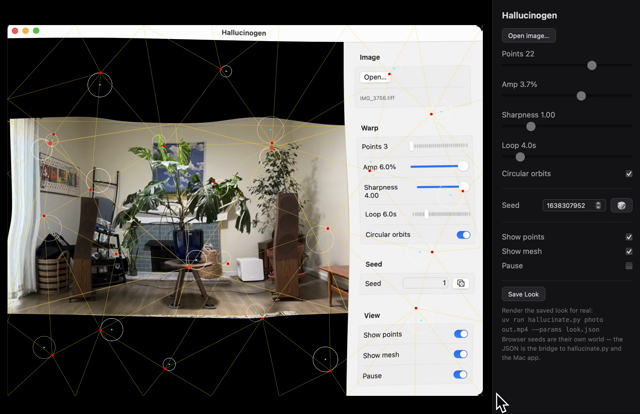Click the room photo in the canvas
Image resolution: width=640 pixels, height=414 pixels.
tap(178, 216)
